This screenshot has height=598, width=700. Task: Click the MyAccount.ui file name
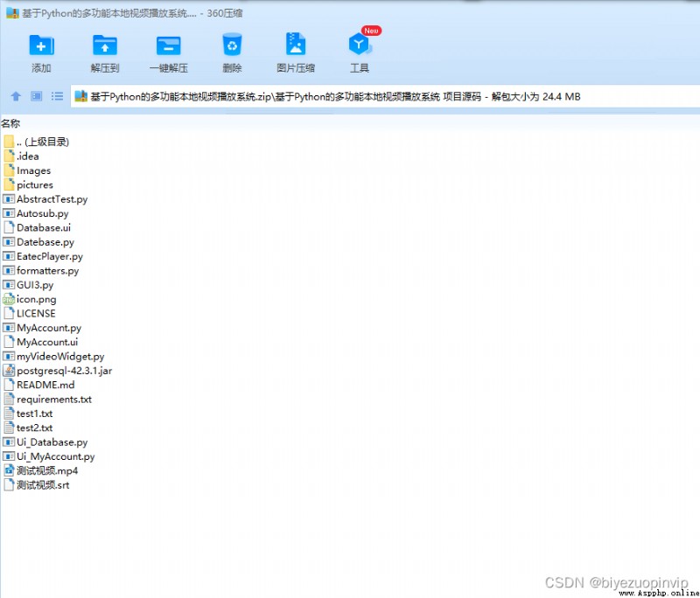(47, 342)
